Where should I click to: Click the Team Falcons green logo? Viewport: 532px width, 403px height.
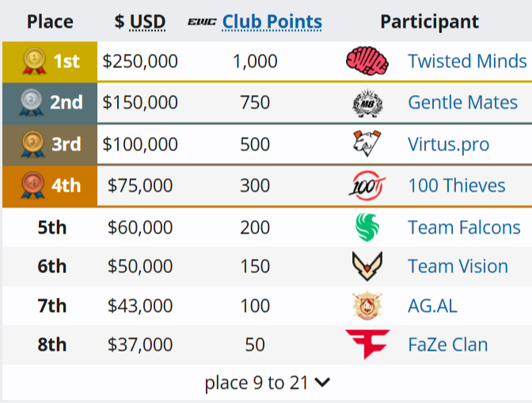pos(367,227)
